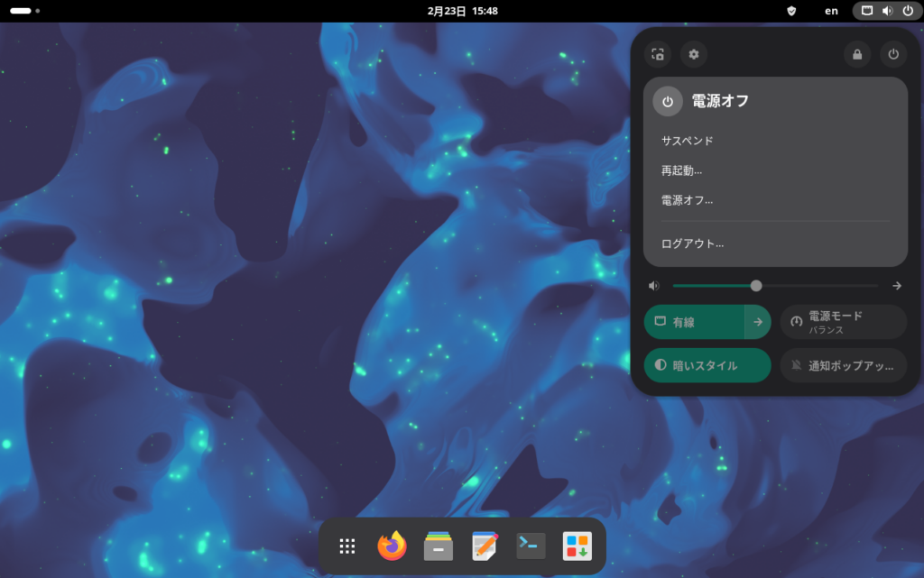Select サスペンド from the power menu
This screenshot has width=924, height=578.
pos(688,141)
